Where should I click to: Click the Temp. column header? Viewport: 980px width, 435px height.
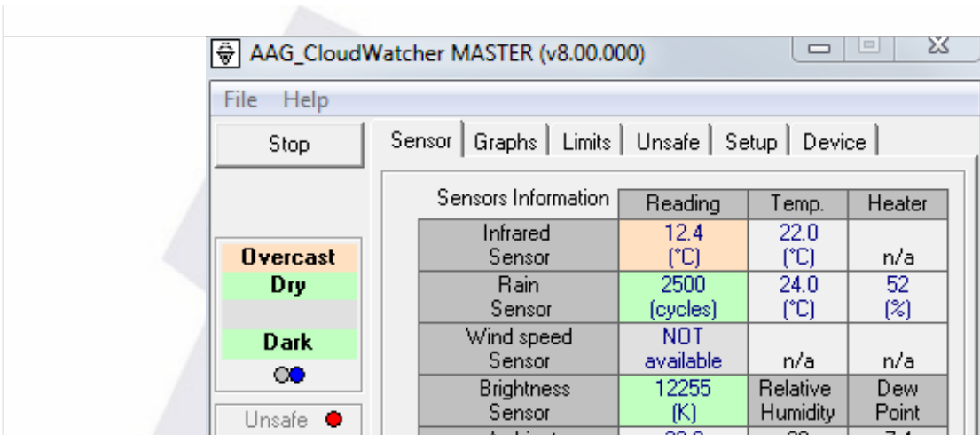click(x=798, y=204)
